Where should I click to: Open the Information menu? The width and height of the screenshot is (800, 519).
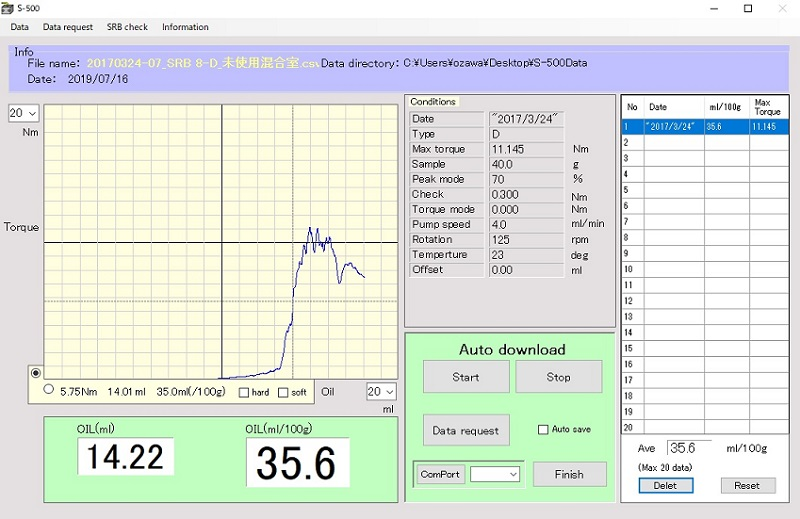[185, 27]
